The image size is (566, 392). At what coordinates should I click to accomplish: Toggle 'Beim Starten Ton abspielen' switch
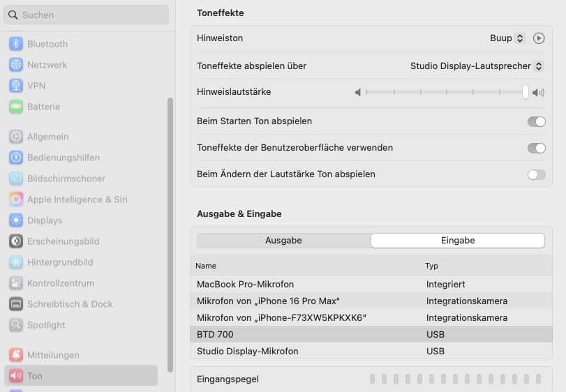click(536, 121)
